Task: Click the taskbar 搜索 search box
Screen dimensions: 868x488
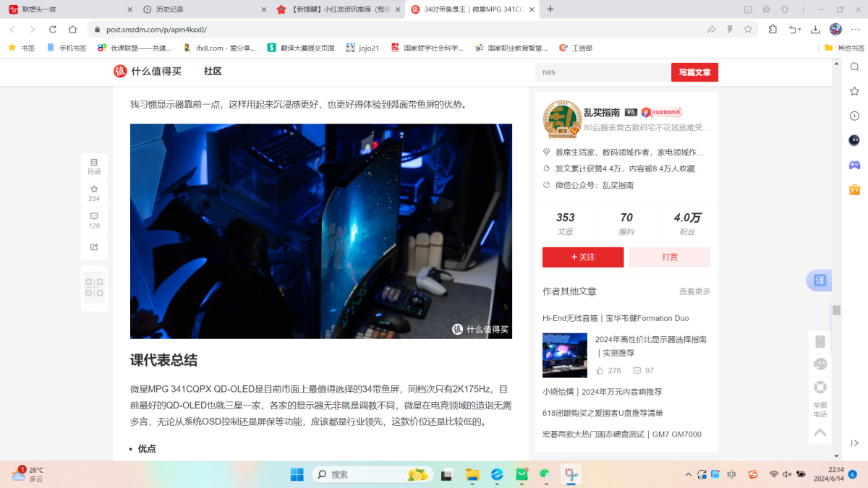Action: coord(373,475)
